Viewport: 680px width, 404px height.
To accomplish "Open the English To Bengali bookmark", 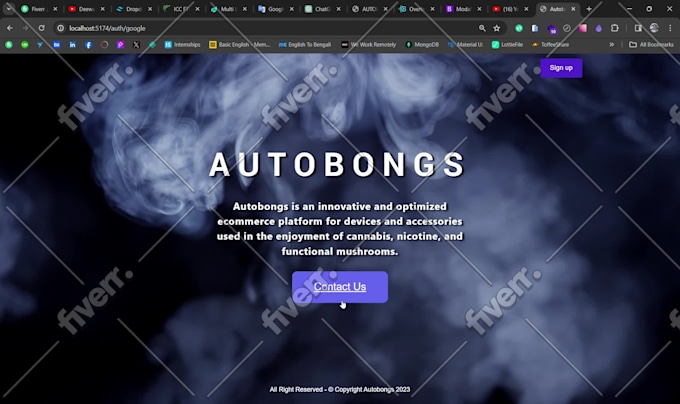I will [305, 45].
